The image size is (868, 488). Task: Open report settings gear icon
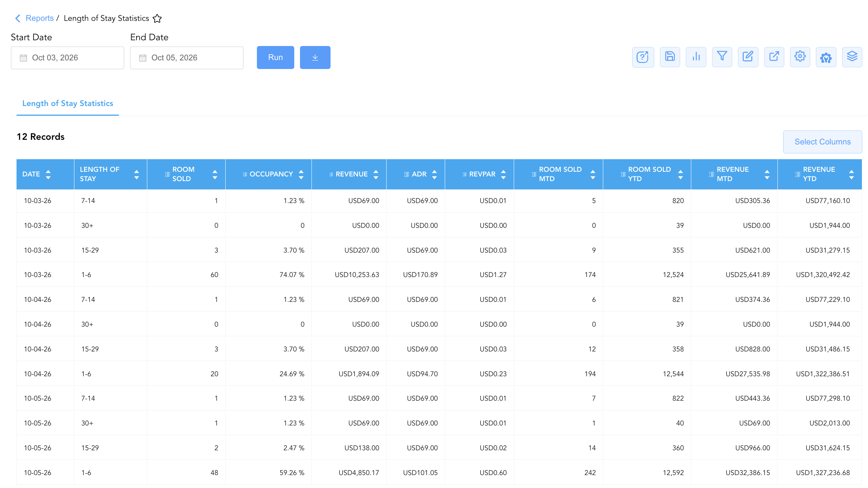click(800, 57)
